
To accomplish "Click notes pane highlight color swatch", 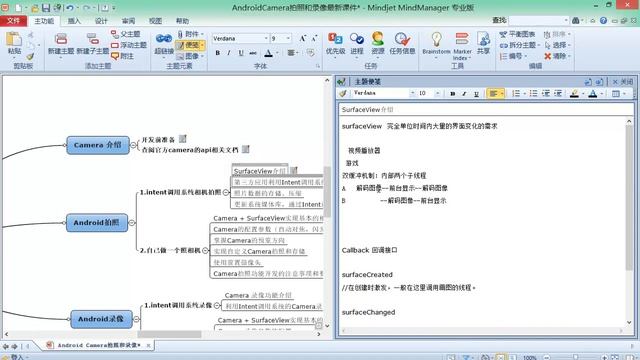I will [574, 93].
